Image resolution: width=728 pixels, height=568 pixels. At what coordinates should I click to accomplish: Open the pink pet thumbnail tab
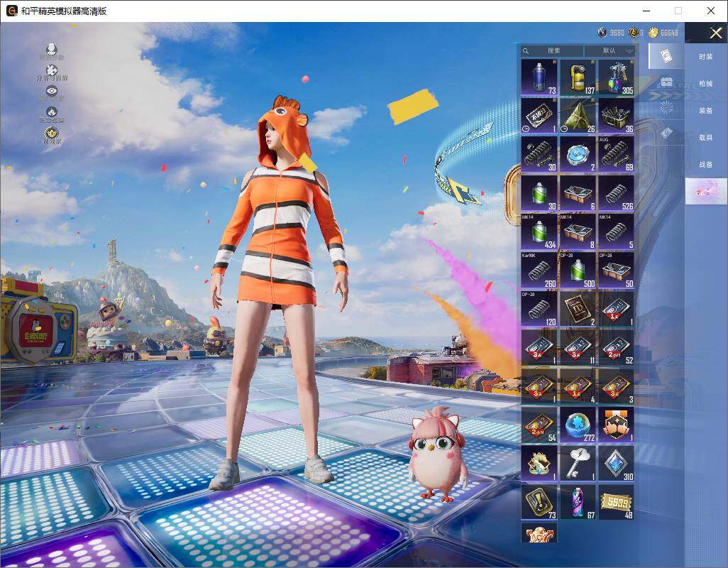(x=706, y=191)
